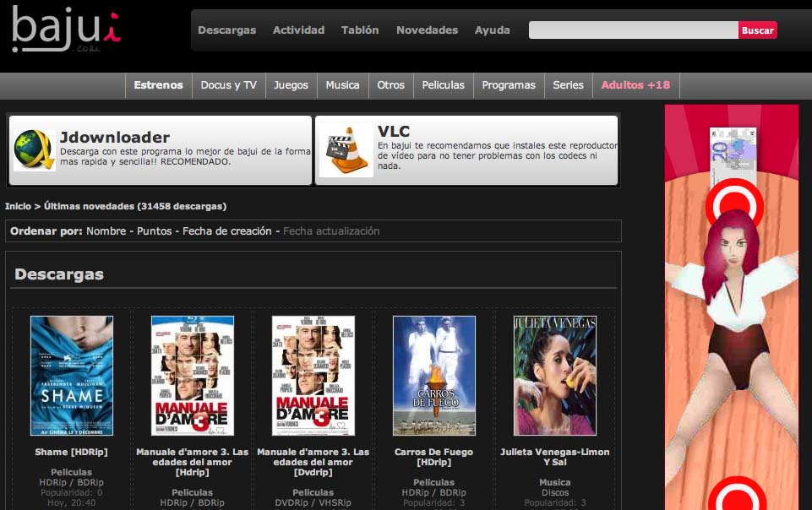Sort downloads by Fecha de creación
812x510 pixels.
pos(226,231)
